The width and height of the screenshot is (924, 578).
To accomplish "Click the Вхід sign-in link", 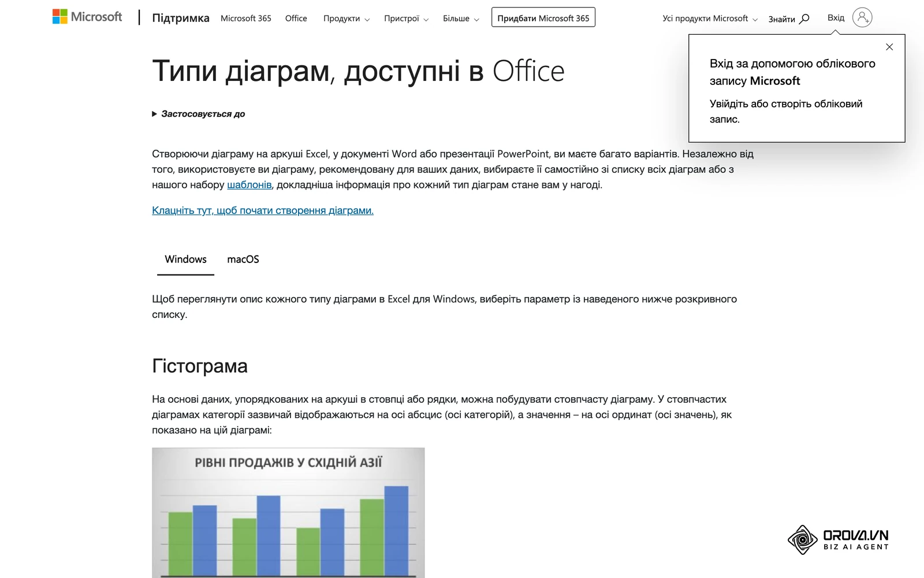I will point(836,18).
